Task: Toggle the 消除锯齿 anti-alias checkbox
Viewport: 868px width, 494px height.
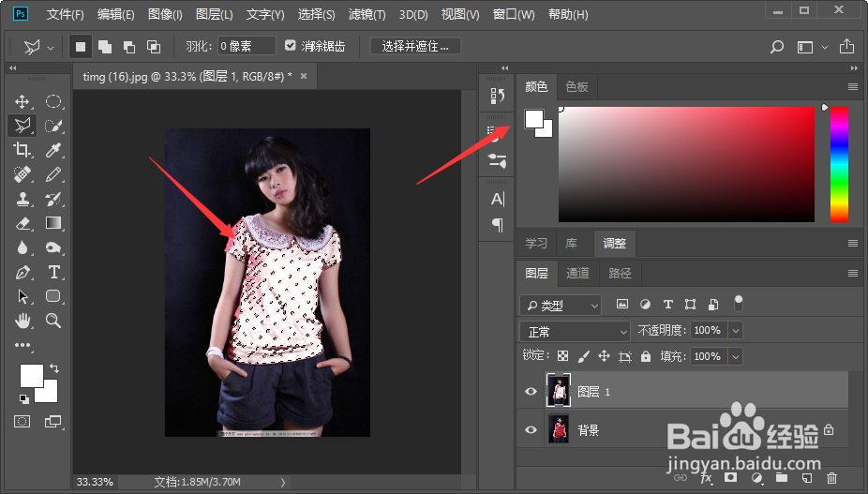Action: [290, 45]
